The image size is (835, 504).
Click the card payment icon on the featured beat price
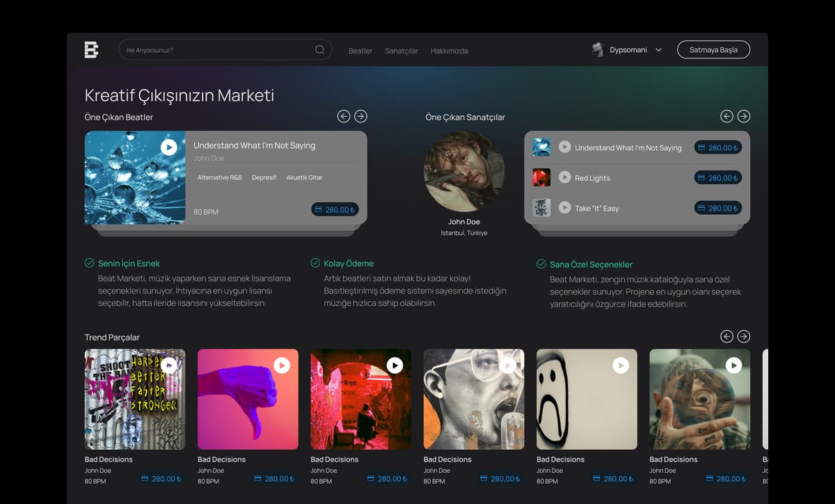[x=318, y=209]
